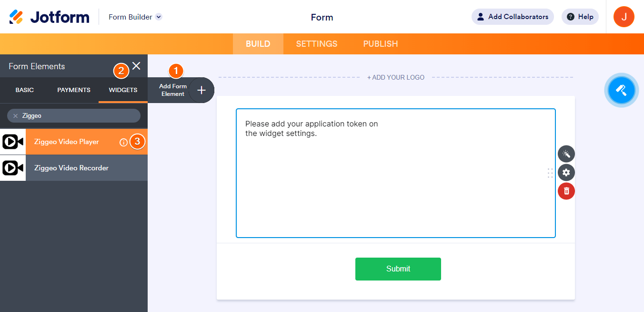Open the Basic elements tab
Image resolution: width=644 pixels, height=312 pixels.
pyautogui.click(x=25, y=90)
